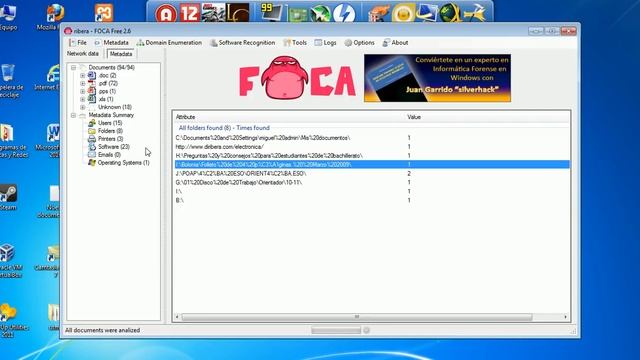The width and height of the screenshot is (640, 360).
Task: Show the Users (15) metadata summary
Action: click(x=110, y=123)
